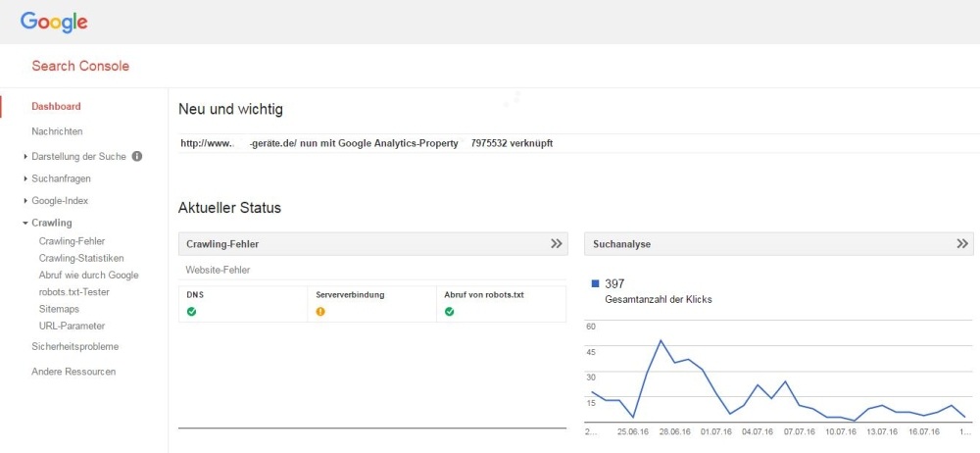Screen dimensions: 980x453
Task: Open URL-Parameter in the sidebar
Action: click(72, 326)
